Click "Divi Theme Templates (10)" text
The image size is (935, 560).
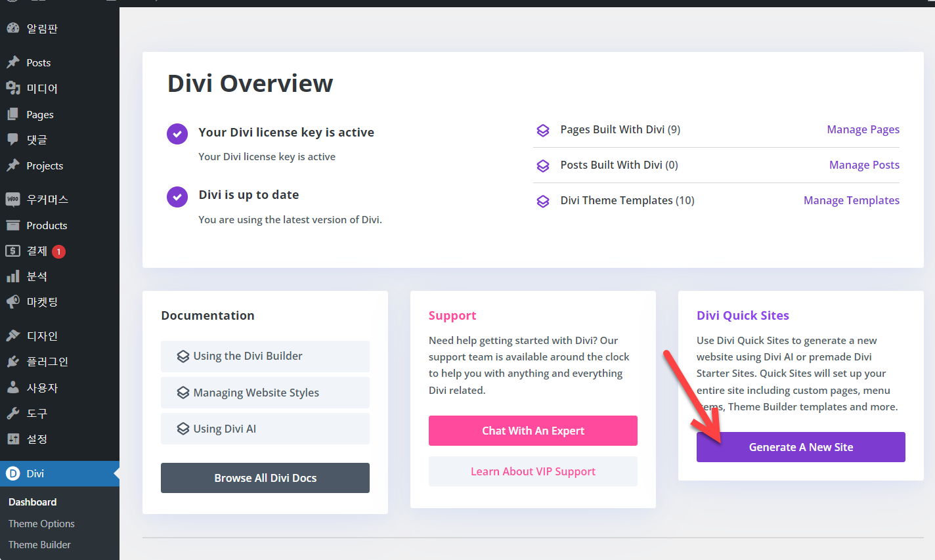(627, 200)
